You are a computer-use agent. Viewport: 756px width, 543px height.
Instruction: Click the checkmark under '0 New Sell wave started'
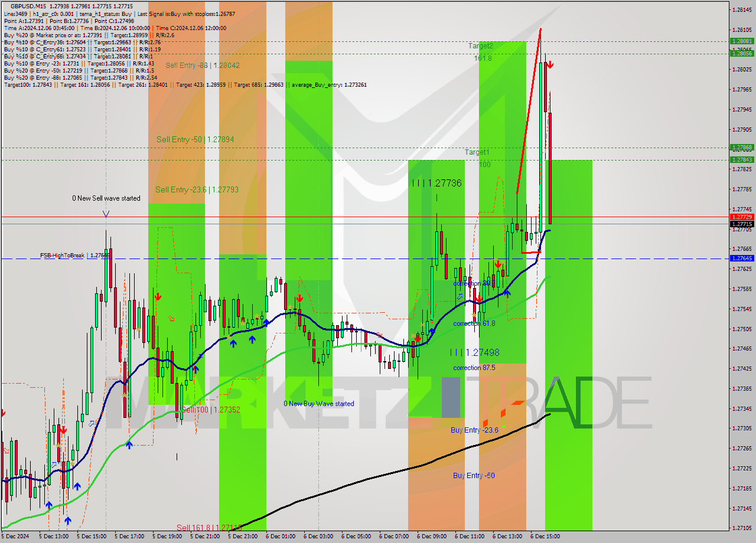pos(106,212)
